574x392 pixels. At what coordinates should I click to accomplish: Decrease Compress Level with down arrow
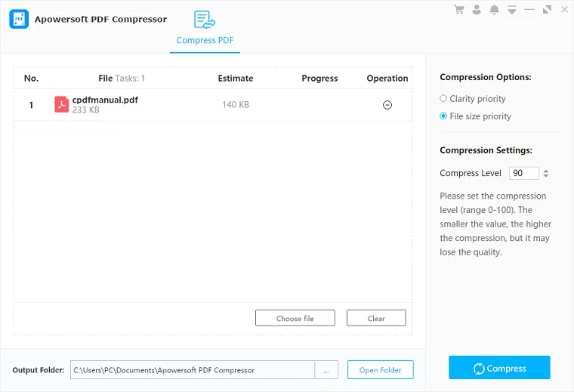point(546,176)
